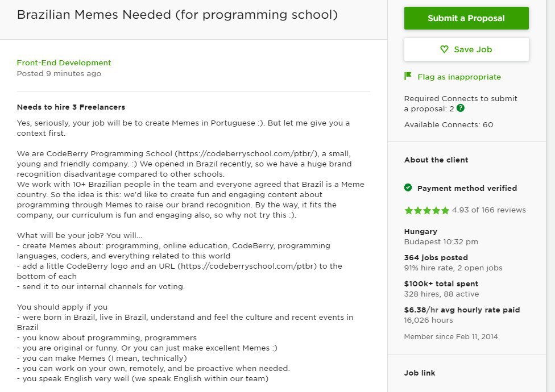
Task: Submit a Proposal for this job
Action: 466,18
